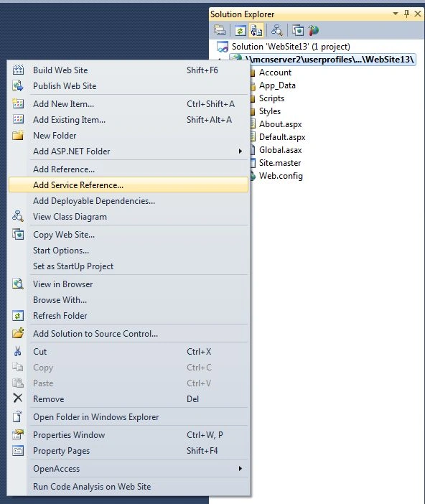Open ASP.NET Configuration from the toolbar icon
The width and height of the screenshot is (425, 504).
pyautogui.click(x=314, y=31)
